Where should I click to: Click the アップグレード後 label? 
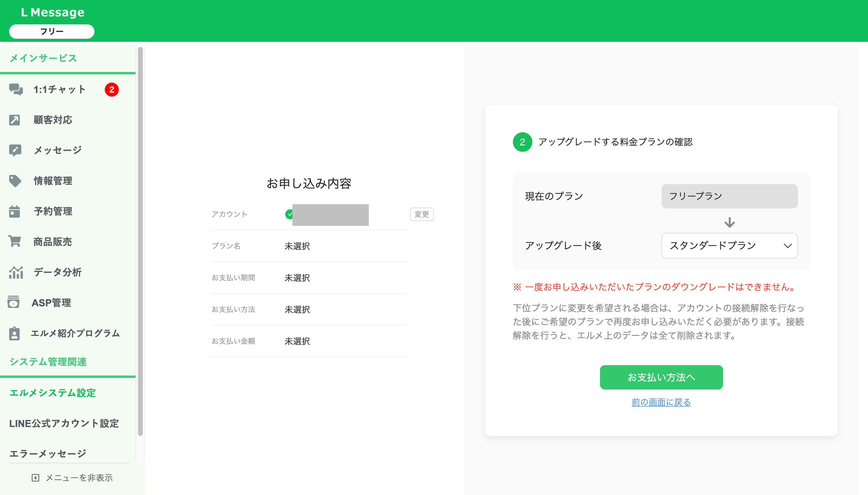coord(563,245)
